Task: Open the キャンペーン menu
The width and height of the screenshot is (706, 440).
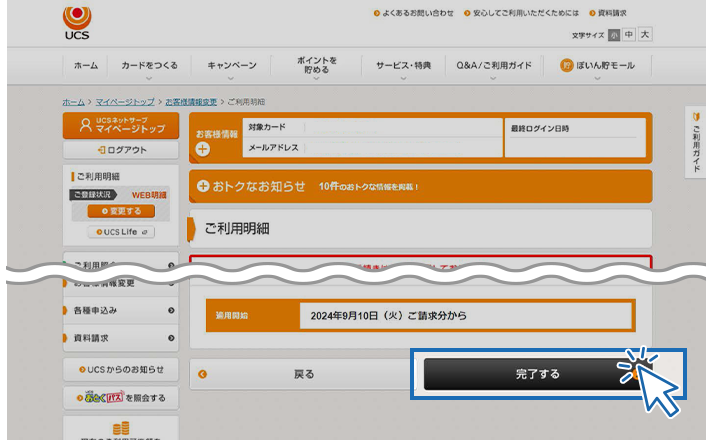Action: 231,66
